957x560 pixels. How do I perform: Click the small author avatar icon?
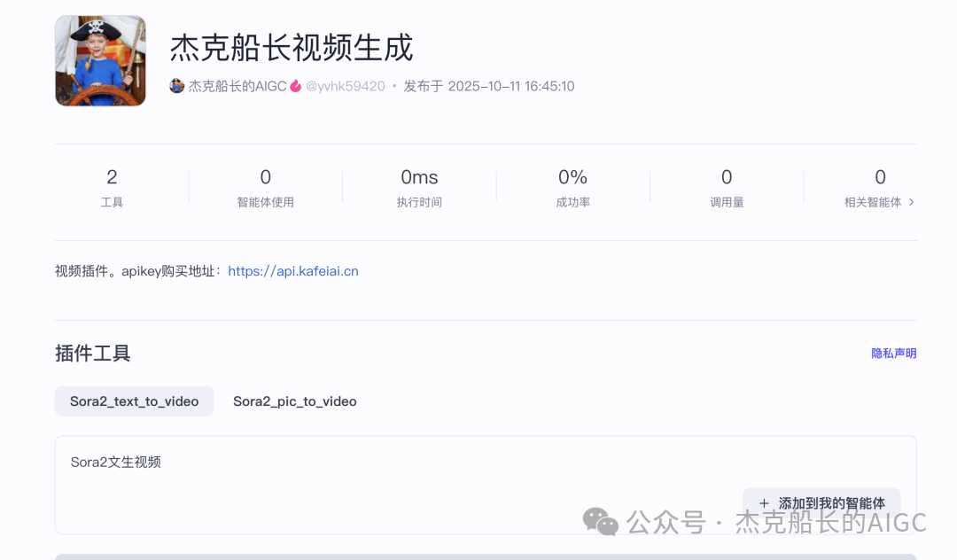[177, 86]
